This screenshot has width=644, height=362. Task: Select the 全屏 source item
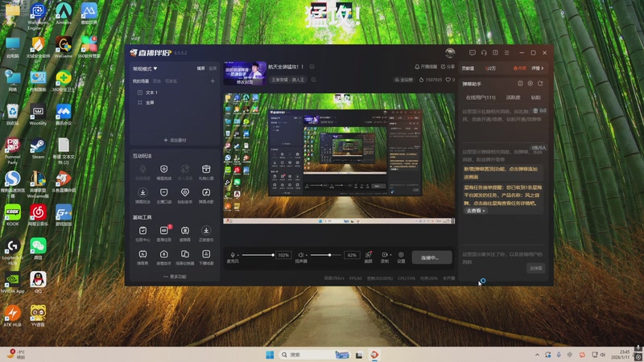pos(146,103)
